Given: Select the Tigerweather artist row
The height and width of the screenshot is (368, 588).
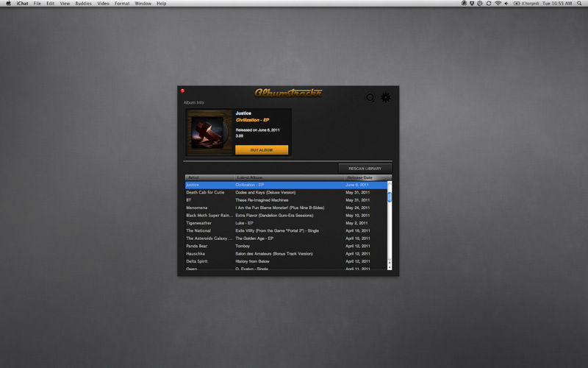Looking at the screenshot, I should point(287,223).
